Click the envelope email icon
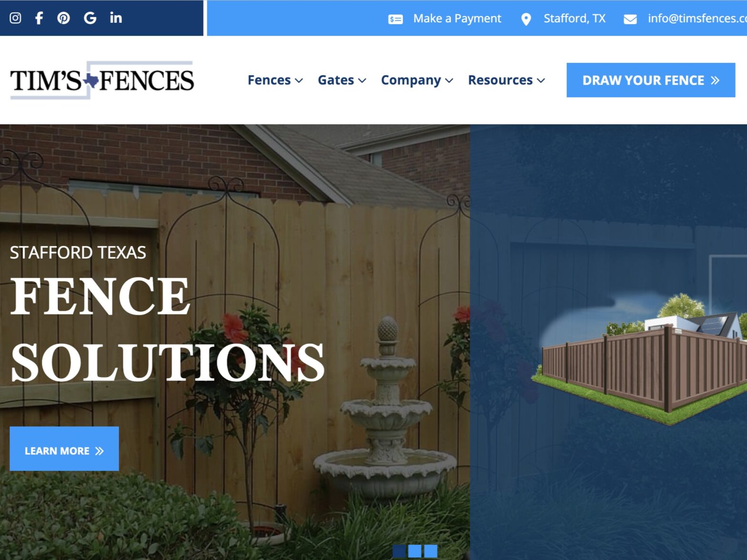The height and width of the screenshot is (560, 747). tap(630, 19)
